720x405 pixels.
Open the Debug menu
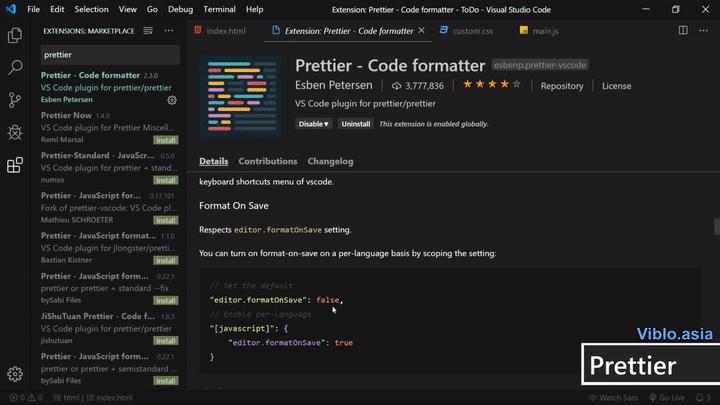[180, 9]
